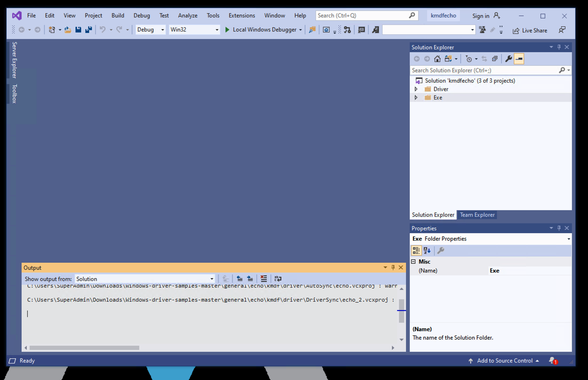Click the notifications bell in status bar

click(553, 361)
